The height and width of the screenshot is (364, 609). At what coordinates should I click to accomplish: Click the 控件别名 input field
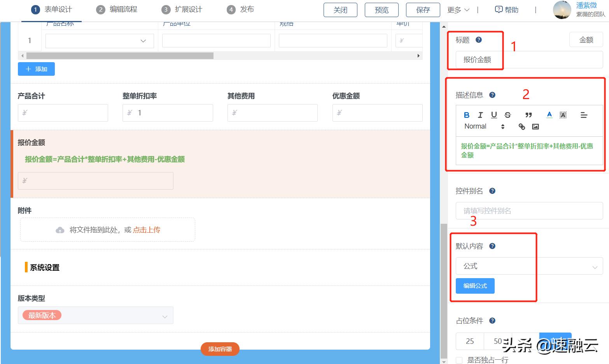(528, 211)
